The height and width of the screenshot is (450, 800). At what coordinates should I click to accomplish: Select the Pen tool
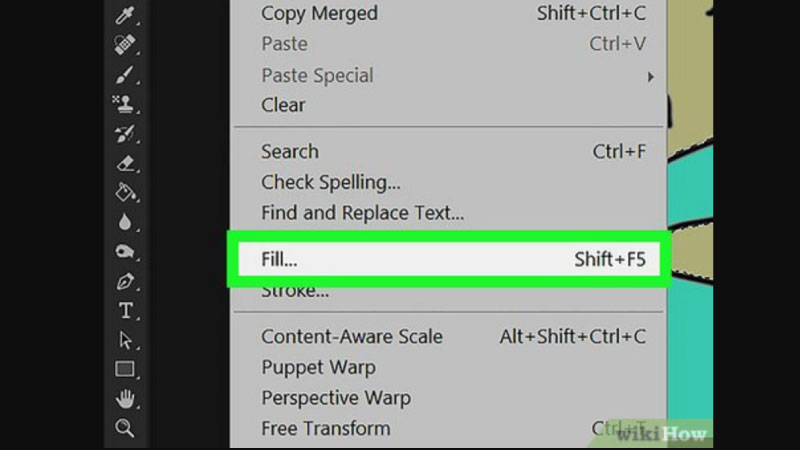(125, 281)
